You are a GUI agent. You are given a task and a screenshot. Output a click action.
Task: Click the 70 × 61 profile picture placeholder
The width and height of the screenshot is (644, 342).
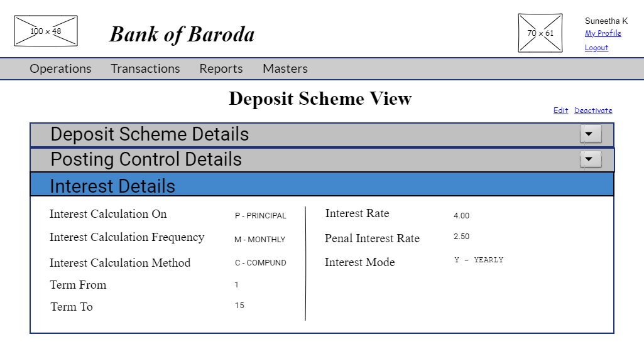[540, 33]
